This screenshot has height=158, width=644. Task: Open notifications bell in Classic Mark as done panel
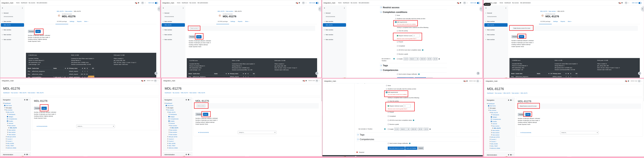point(303,81)
